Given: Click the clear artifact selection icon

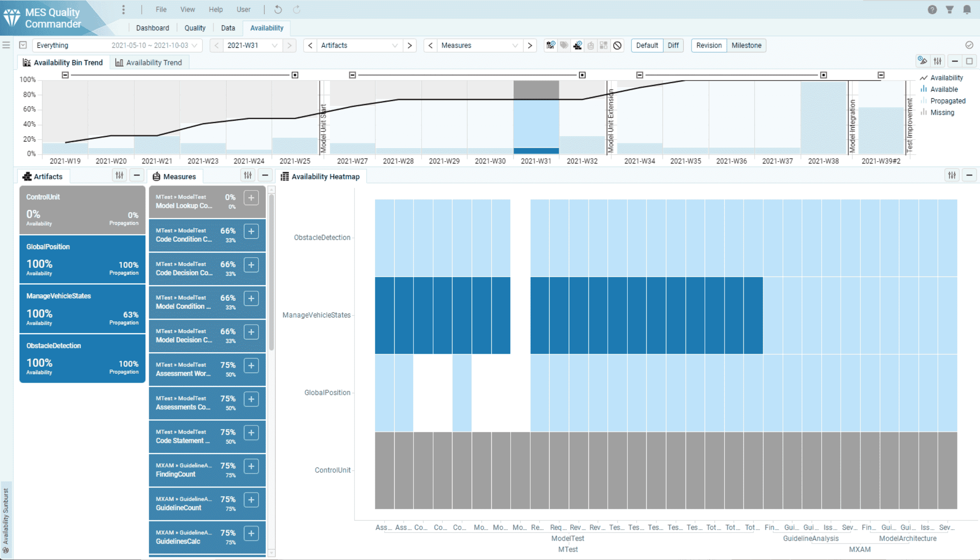Looking at the screenshot, I should click(578, 46).
